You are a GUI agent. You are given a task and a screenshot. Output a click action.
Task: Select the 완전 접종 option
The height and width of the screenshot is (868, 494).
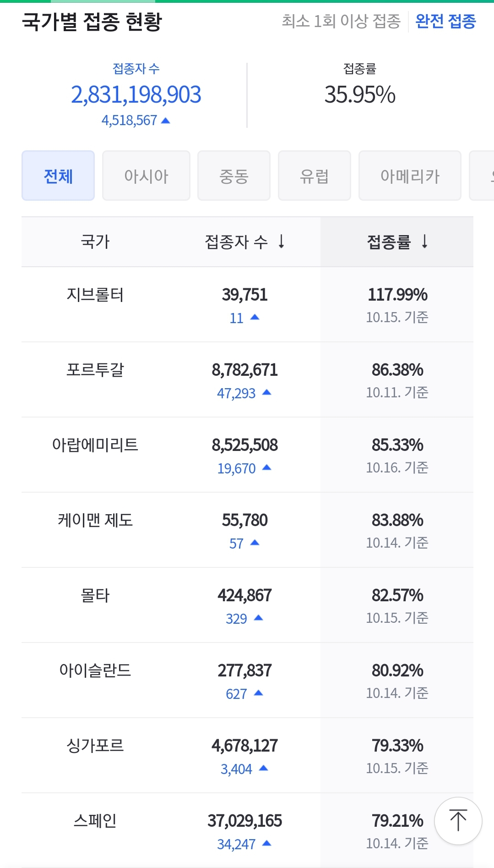445,21
